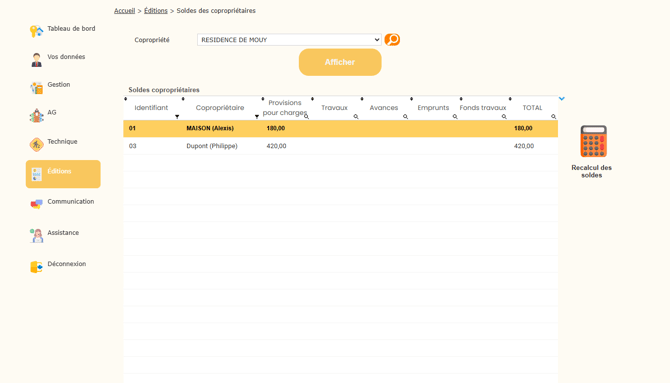Screen dimensions: 670x383
Task: Sort by Emprunts column header
Action: coord(433,108)
